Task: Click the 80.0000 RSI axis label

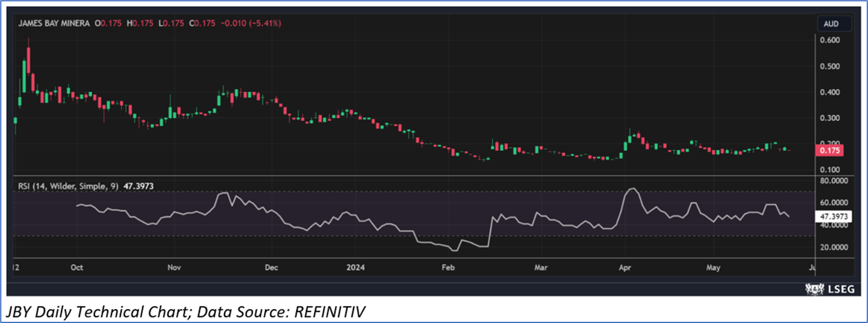Action: (x=834, y=180)
